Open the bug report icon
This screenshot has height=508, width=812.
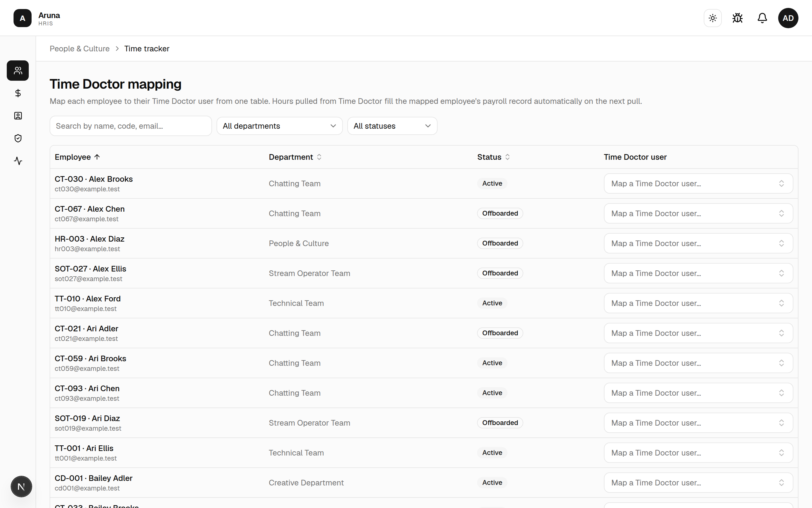(738, 18)
